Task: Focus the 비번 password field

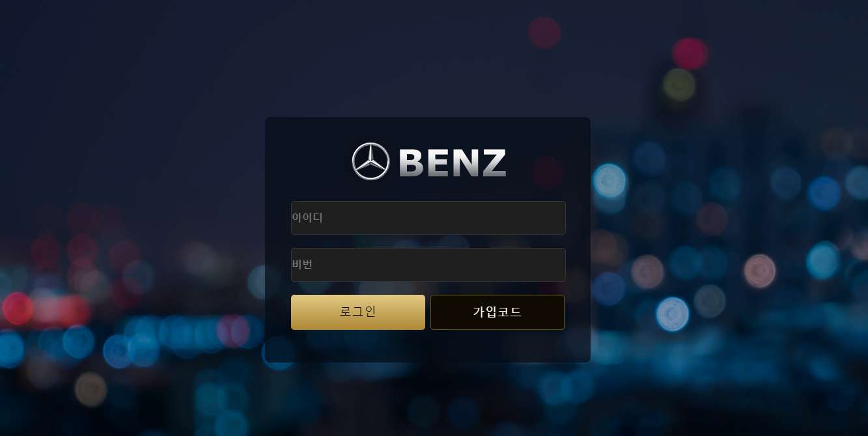Action: (428, 265)
